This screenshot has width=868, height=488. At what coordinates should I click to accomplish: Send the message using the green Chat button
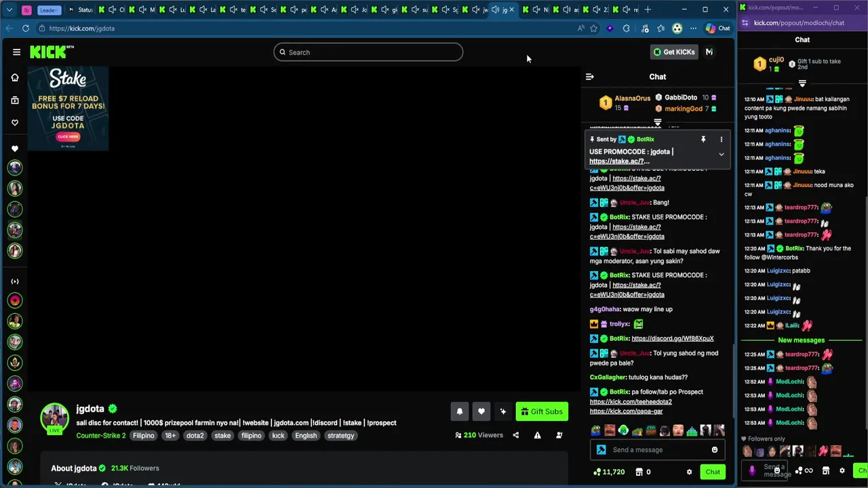click(713, 472)
